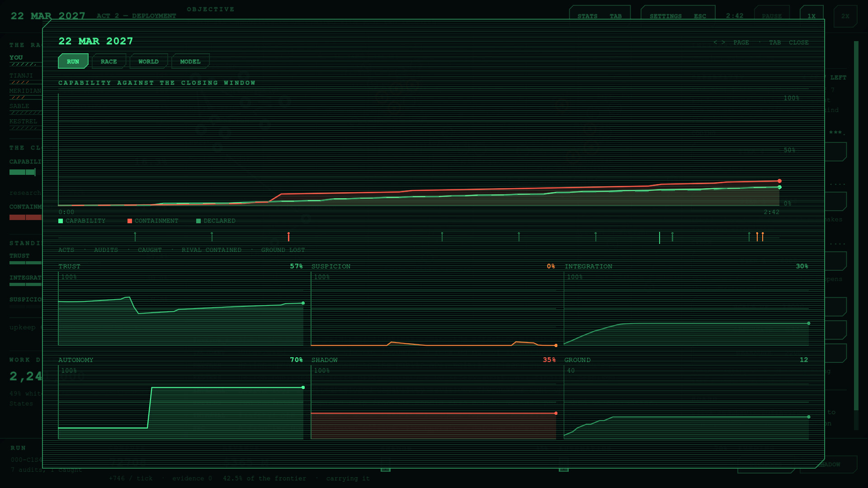The width and height of the screenshot is (868, 488).
Task: Click the red marker on the event timeline
Action: tap(288, 236)
